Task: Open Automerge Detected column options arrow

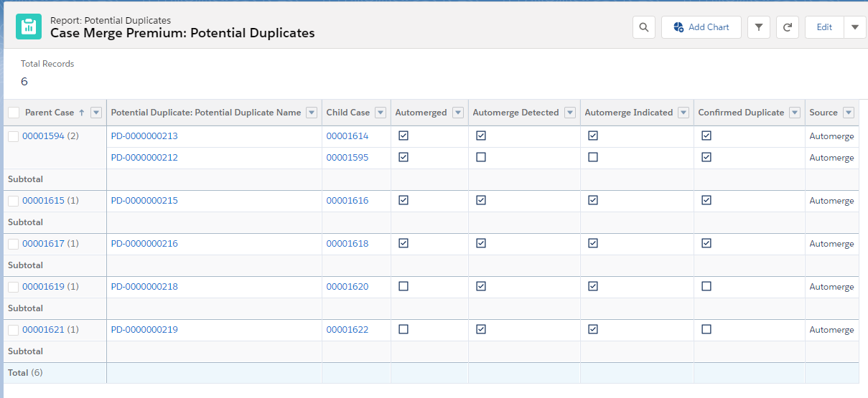Action: coord(570,113)
